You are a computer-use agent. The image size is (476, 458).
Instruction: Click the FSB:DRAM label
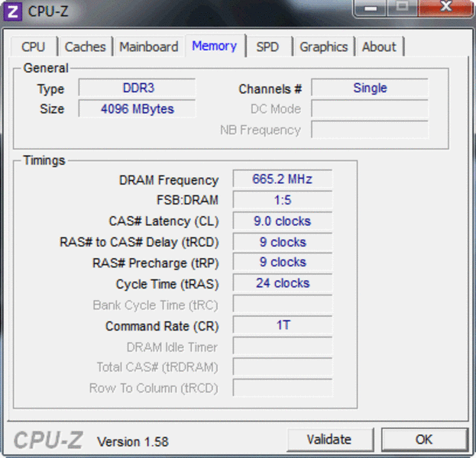coord(188,200)
